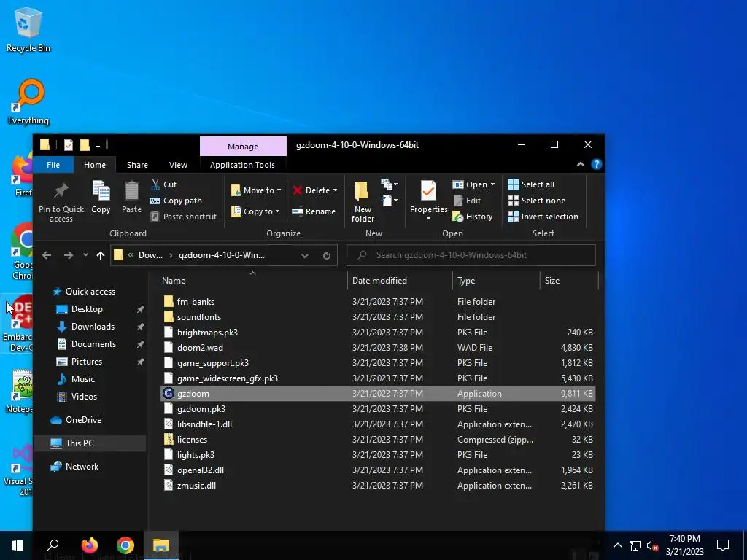747x560 pixels.
Task: Click Paste shortcut option
Action: coord(183,217)
